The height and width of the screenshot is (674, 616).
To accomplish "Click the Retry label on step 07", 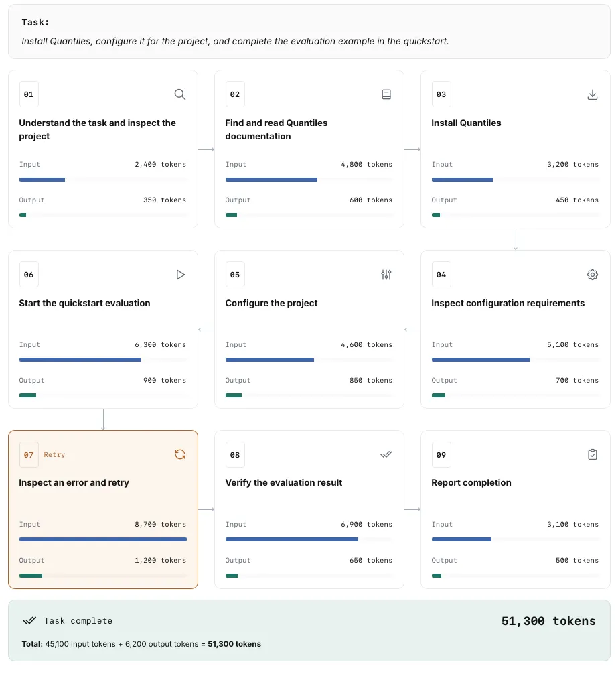I will pos(54,454).
